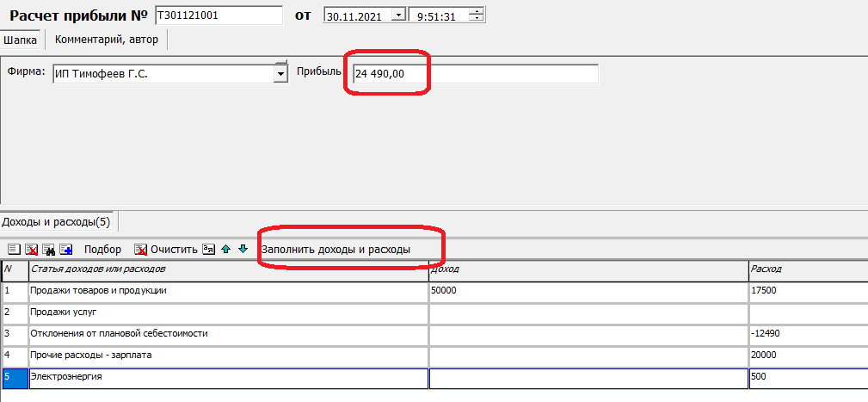Click the binoculars search icon
This screenshot has width=868, height=402.
pos(49,250)
